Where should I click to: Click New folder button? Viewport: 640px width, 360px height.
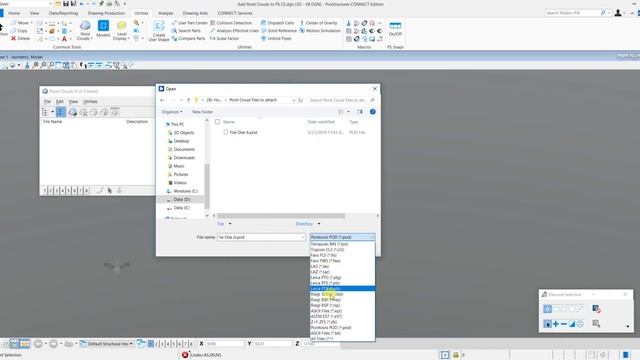(202, 112)
